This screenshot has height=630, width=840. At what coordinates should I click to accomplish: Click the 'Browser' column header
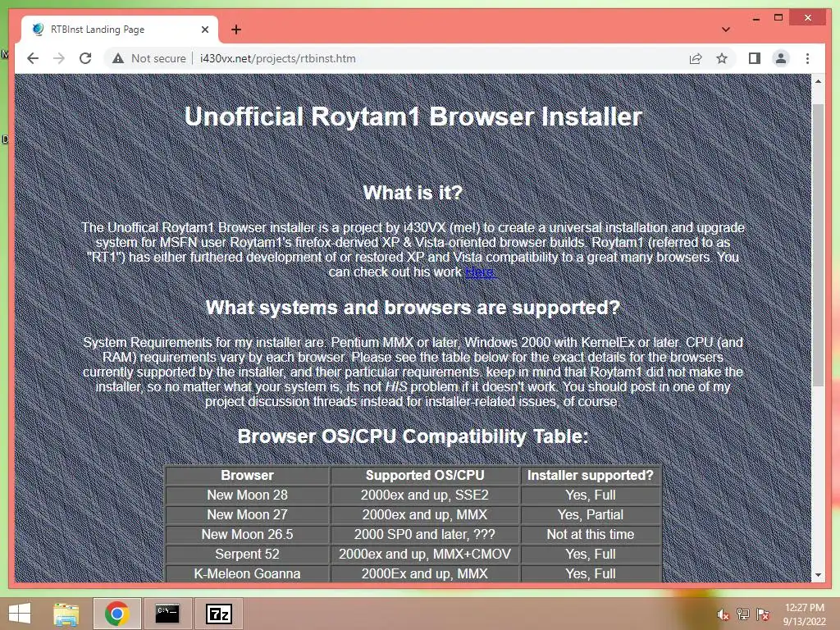247,475
